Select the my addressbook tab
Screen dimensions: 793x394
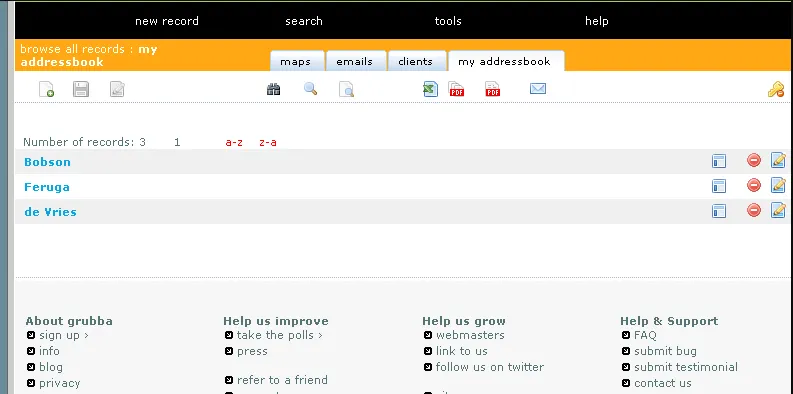506,61
